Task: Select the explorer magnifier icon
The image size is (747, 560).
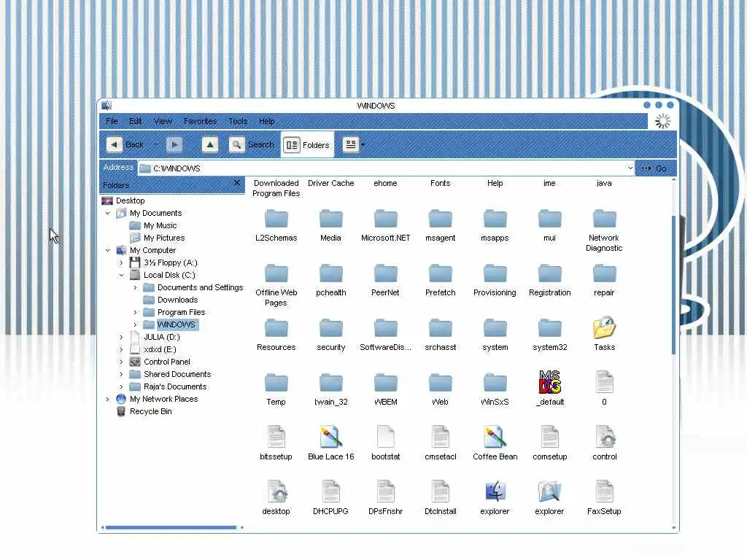Action: click(550, 491)
